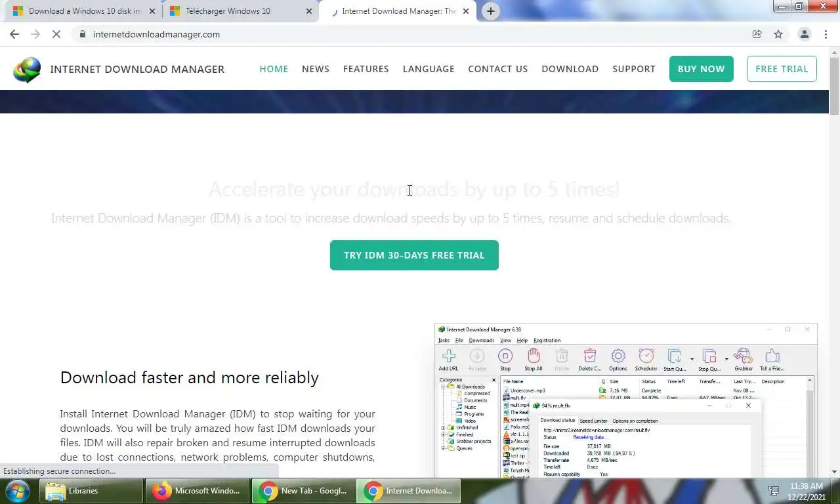
Task: Switch to 'Télécharger Windows 10' tab
Action: tap(240, 11)
